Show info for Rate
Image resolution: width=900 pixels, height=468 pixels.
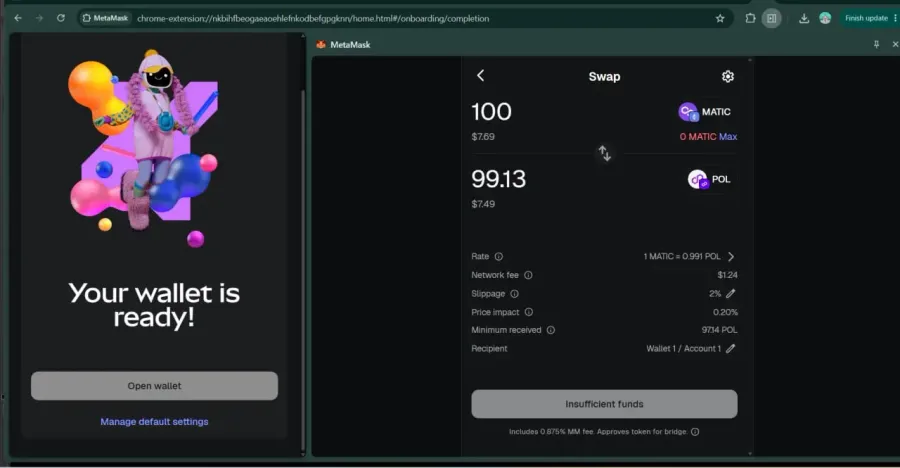click(499, 257)
